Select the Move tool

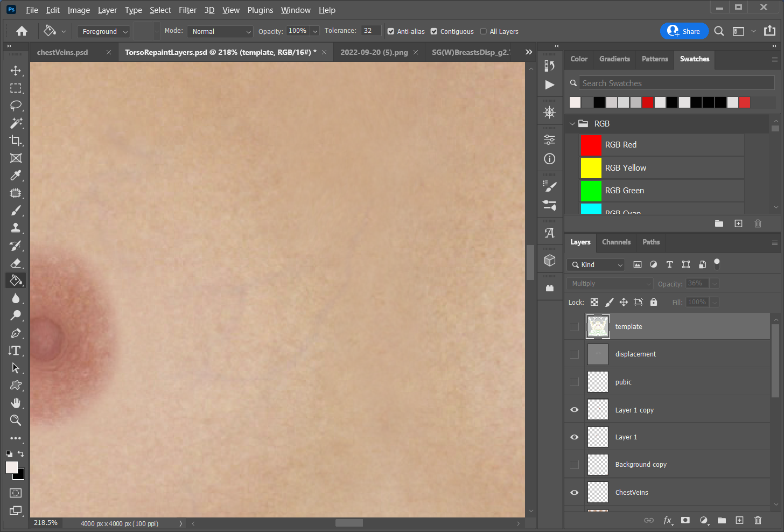click(16, 71)
